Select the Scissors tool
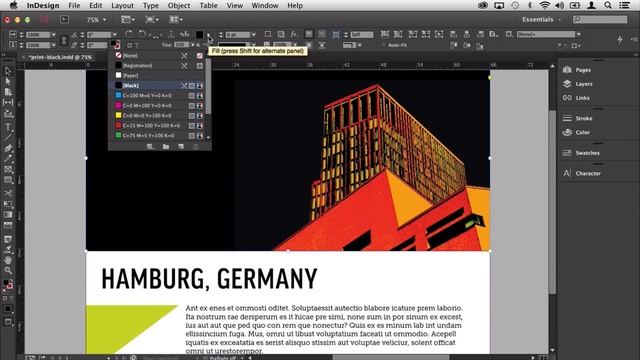This screenshot has height=360, width=640. click(x=8, y=193)
